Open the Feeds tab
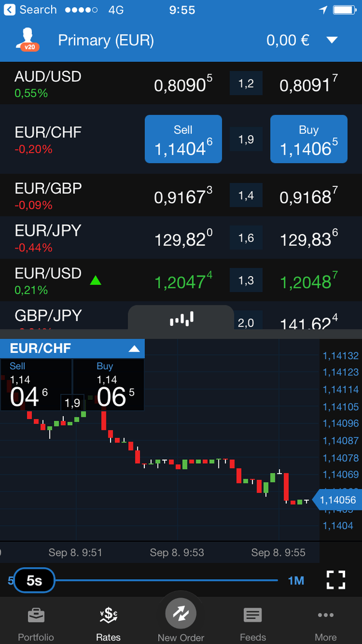 click(x=253, y=624)
